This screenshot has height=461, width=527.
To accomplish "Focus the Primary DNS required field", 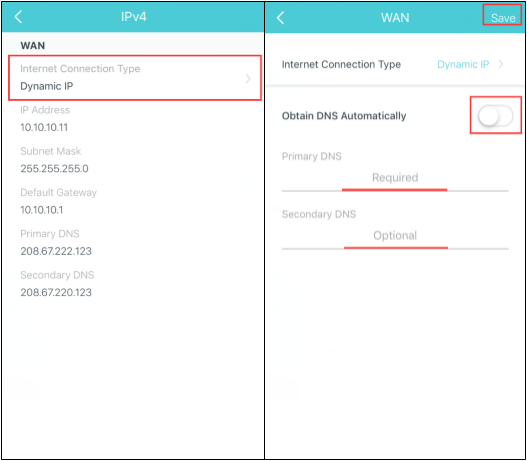I will pos(395,177).
